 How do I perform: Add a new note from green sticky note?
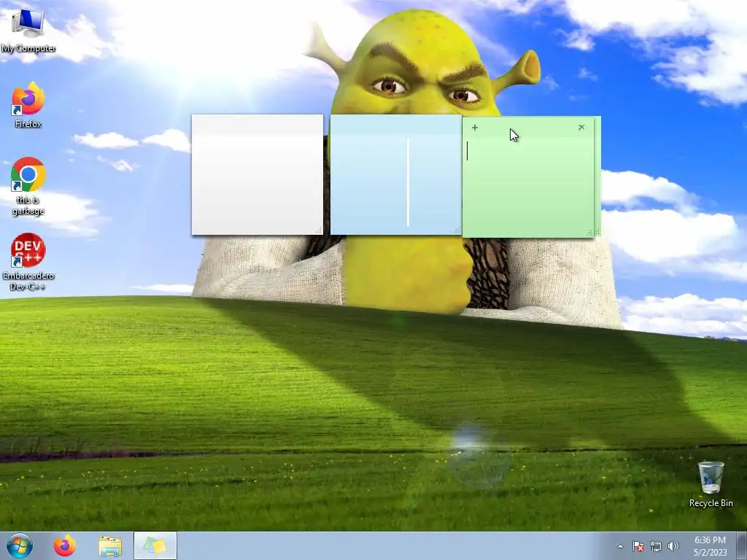[x=474, y=128]
